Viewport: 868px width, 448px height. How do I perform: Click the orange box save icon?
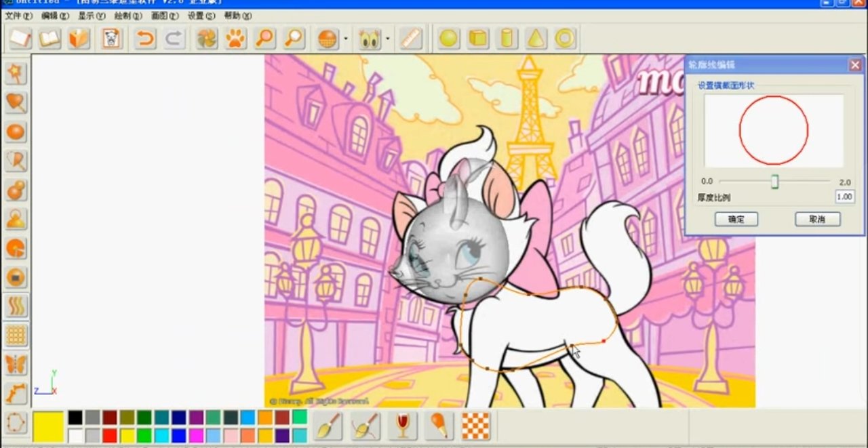pyautogui.click(x=79, y=39)
